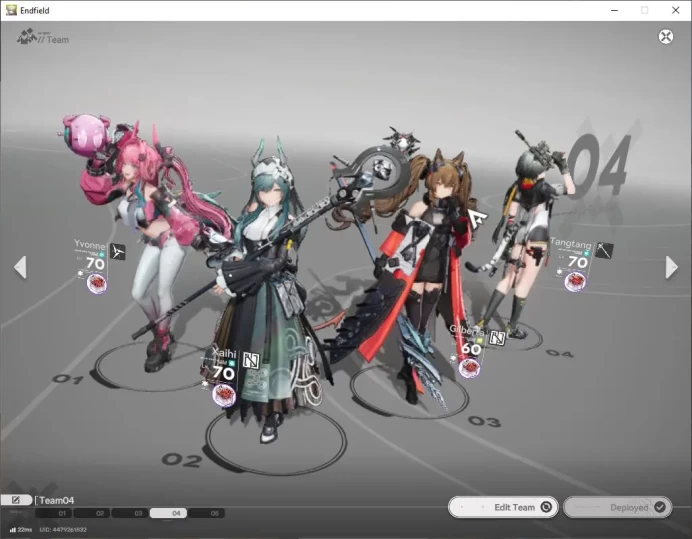Click the 22ms latency text
Image resolution: width=692 pixels, height=539 pixels.
tap(25, 529)
